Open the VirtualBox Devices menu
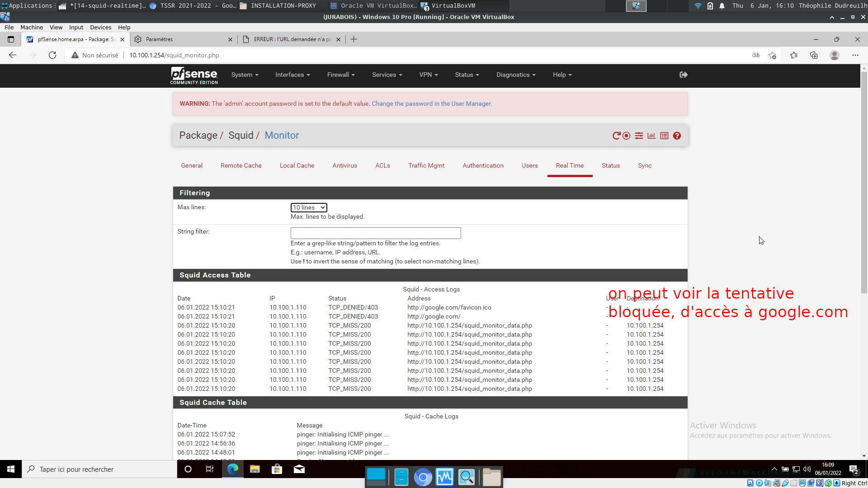This screenshot has height=488, width=868. point(100,27)
